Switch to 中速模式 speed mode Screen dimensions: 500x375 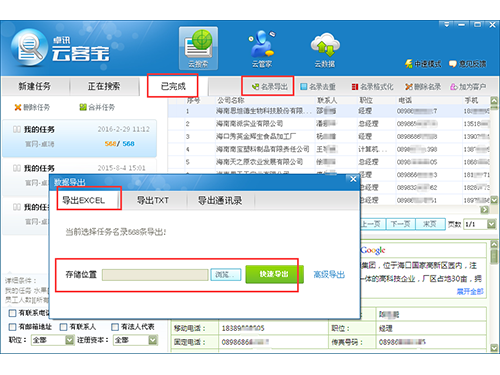423,64
